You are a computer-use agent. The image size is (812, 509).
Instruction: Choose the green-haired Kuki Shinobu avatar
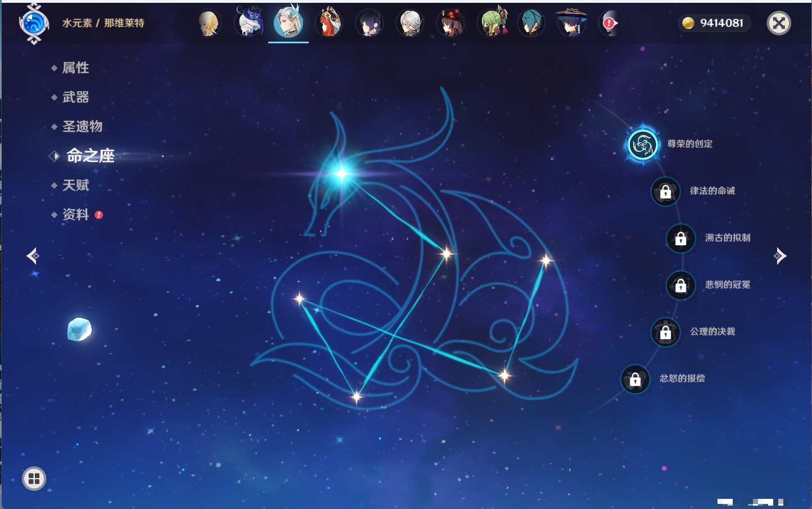pos(492,23)
